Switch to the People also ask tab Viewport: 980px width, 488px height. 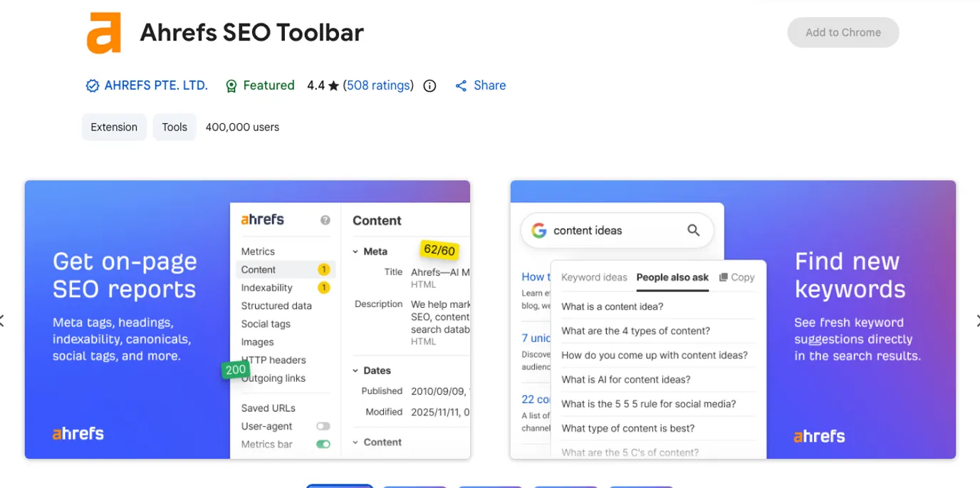(x=672, y=277)
